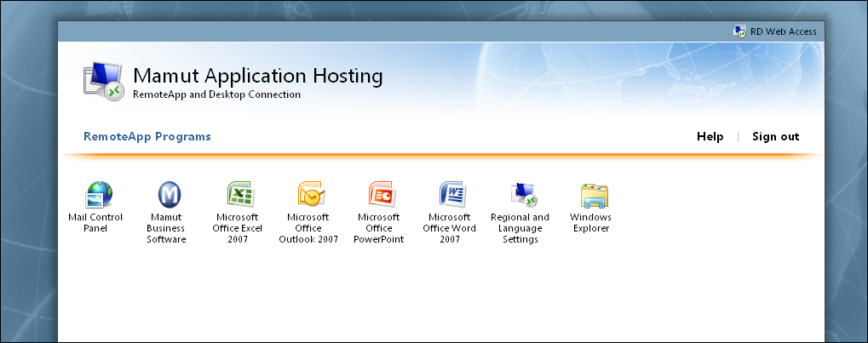Click the "Mamut Business Software" label text
868x343 pixels.
pyautogui.click(x=166, y=228)
